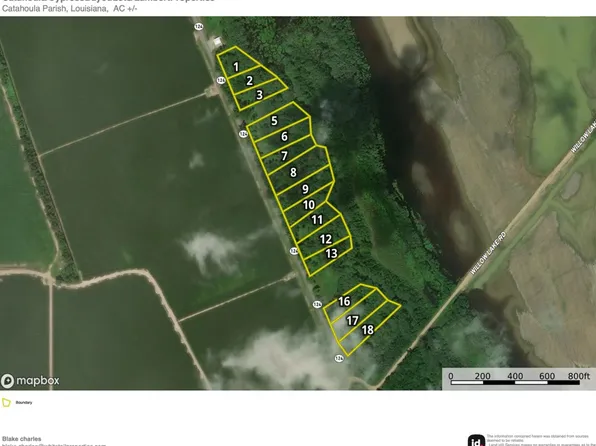Select parcel label 18
The image size is (596, 446).
coord(368,330)
